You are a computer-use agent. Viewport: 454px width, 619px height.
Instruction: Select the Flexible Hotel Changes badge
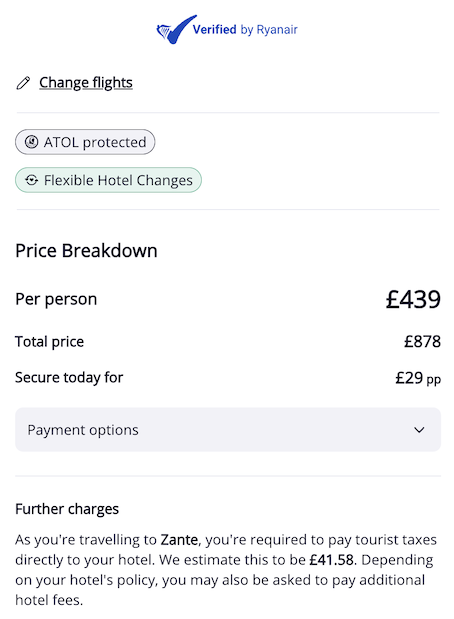(108, 180)
